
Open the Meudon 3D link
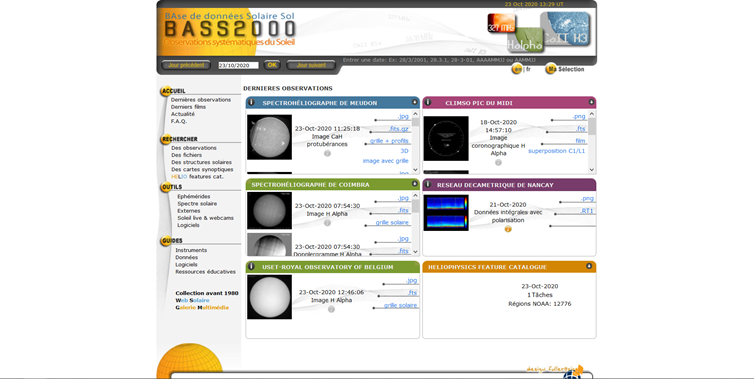[404, 151]
